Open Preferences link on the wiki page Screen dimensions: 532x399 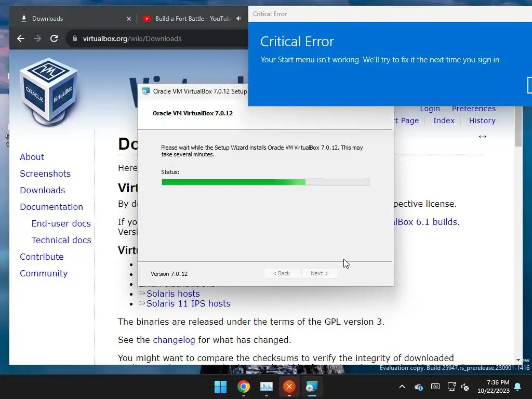pyautogui.click(x=474, y=109)
